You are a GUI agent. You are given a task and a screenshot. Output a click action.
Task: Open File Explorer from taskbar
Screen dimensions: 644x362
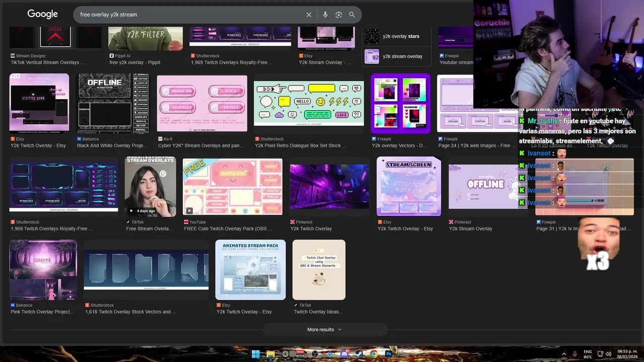(271, 354)
